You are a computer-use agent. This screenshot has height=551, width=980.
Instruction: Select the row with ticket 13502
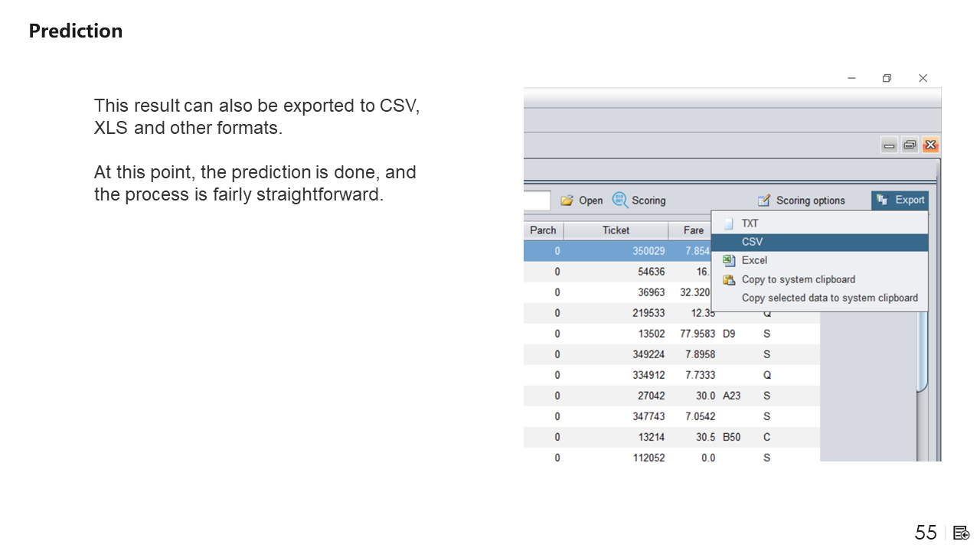(651, 334)
